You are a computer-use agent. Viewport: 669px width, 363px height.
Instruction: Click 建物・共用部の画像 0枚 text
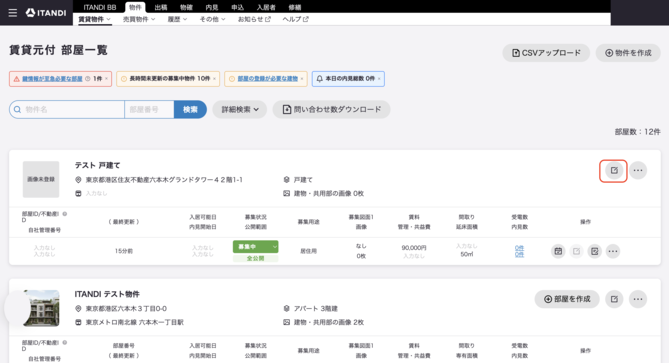pos(329,193)
